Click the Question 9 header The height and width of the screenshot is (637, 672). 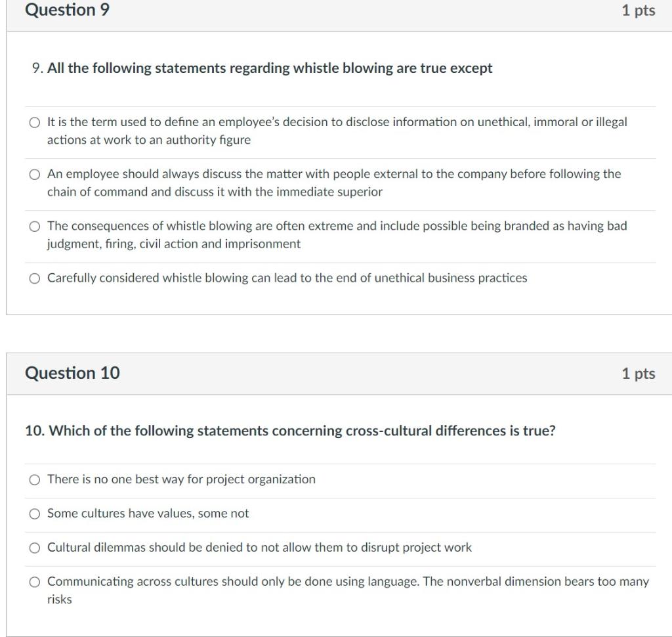point(66,11)
